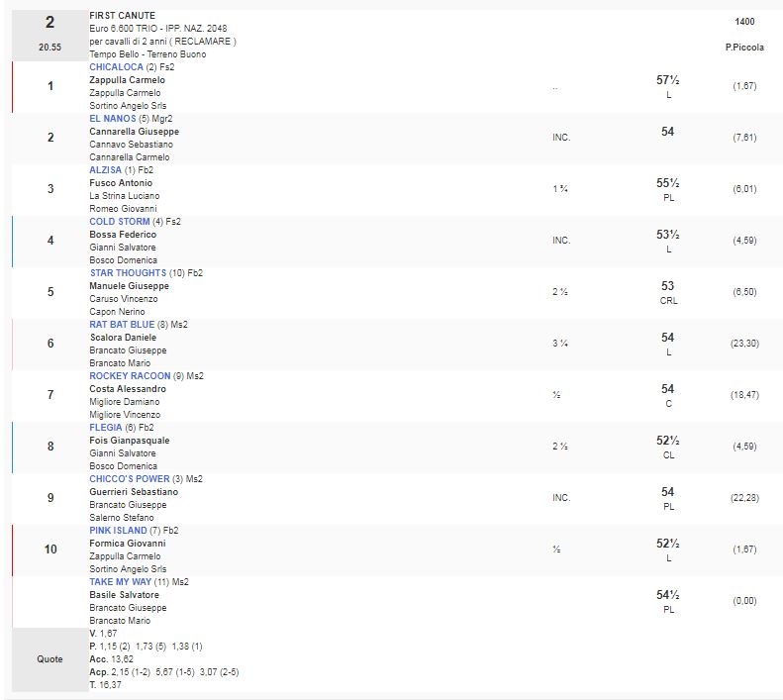Click the FIRST CANUTE race title
The height and width of the screenshot is (700, 783).
point(122,16)
